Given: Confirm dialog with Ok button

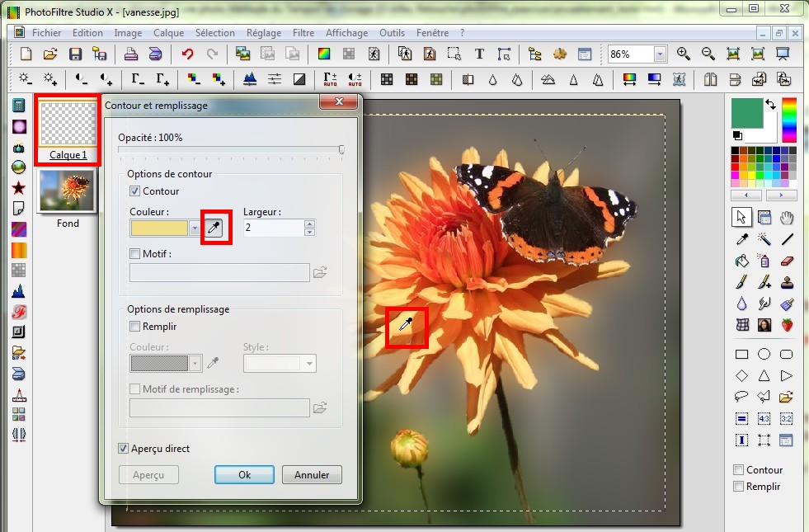Looking at the screenshot, I should click(245, 475).
